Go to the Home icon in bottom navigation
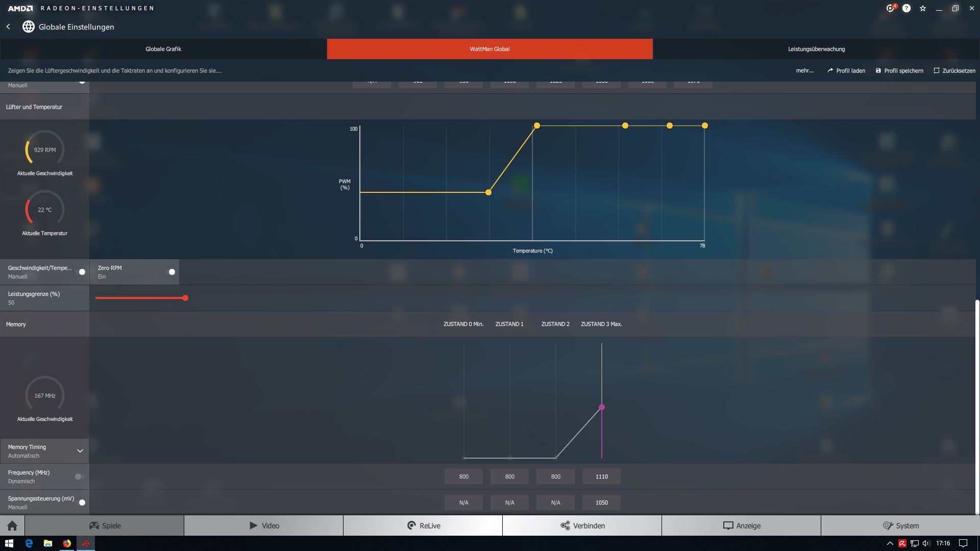This screenshot has width=980, height=551. click(12, 525)
